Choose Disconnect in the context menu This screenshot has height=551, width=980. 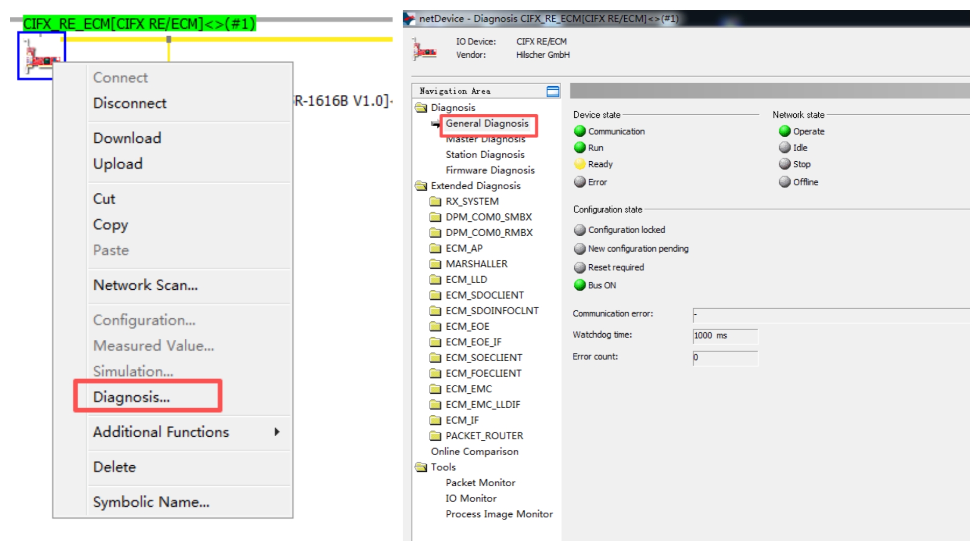point(130,103)
